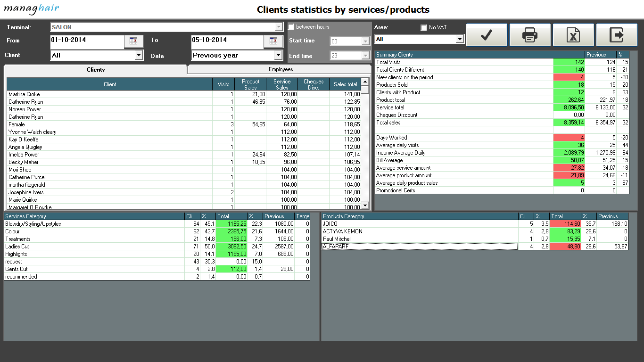Open the Terminal SALON dropdown
The image size is (644, 362).
(278, 27)
